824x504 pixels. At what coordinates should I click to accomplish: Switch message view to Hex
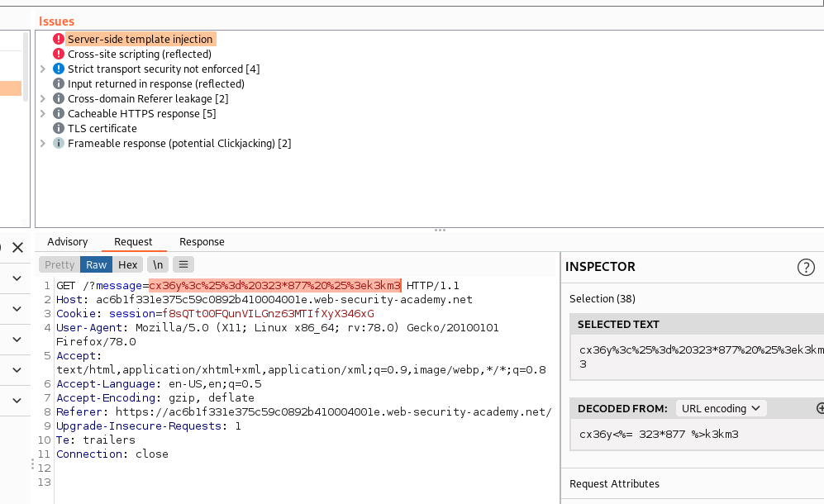point(127,264)
